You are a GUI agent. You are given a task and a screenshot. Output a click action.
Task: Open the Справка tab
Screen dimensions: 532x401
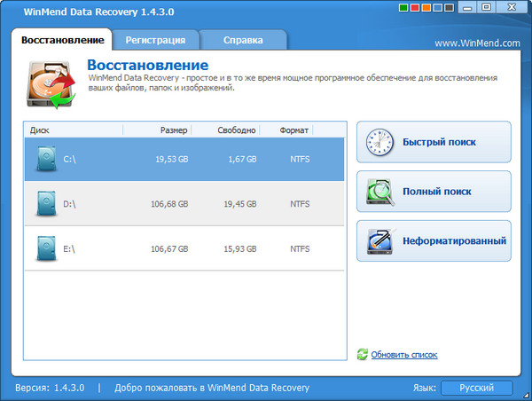tap(243, 40)
